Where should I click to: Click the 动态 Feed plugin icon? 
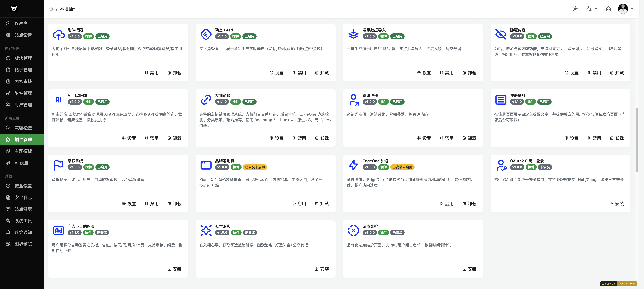tap(206, 34)
